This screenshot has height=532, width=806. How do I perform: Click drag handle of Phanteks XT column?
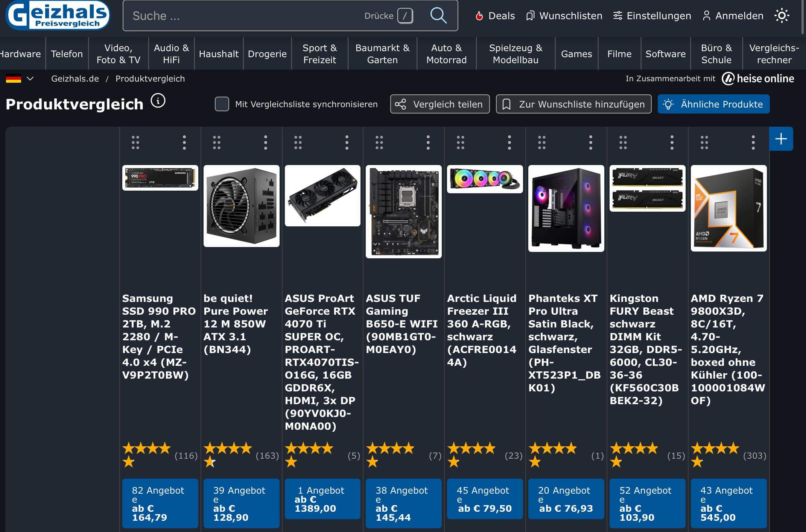[x=542, y=142]
